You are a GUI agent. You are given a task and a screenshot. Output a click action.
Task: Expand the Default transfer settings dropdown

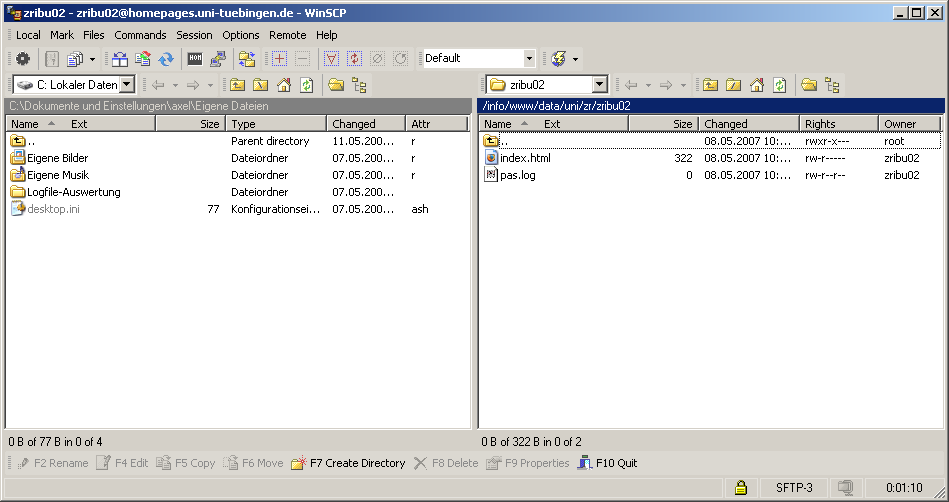[x=529, y=59]
